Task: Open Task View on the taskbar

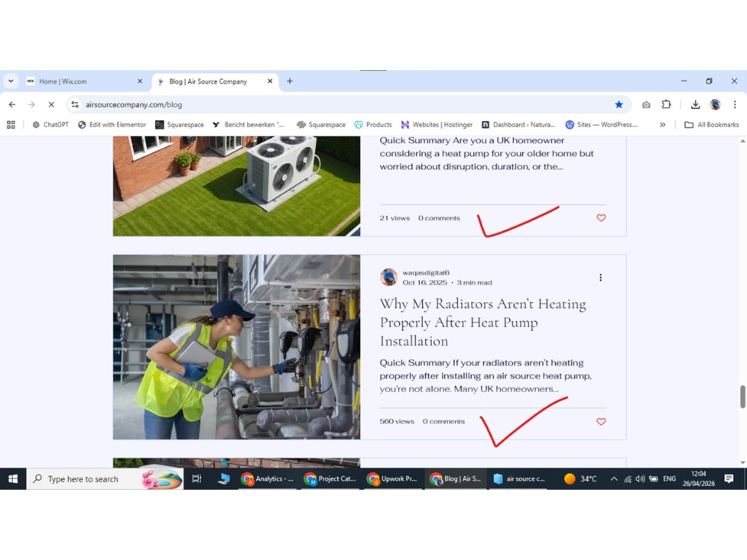Action: tap(196, 479)
